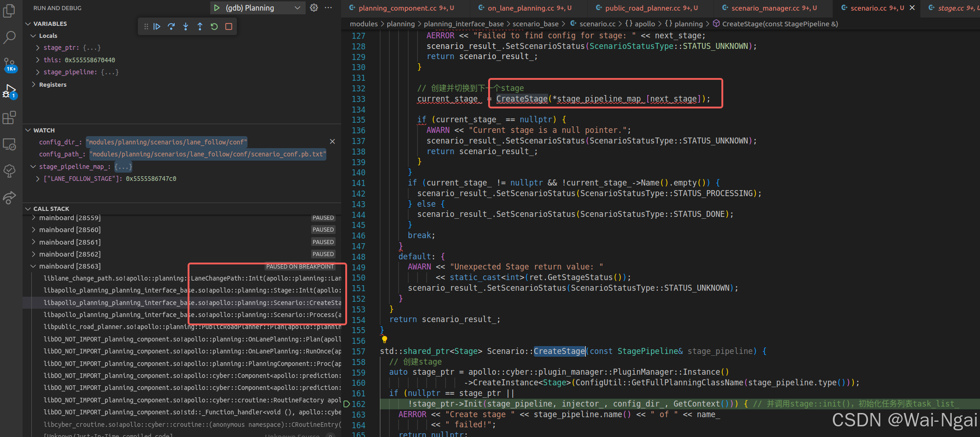Expand the stage_ptr_ variable in Locals
Viewport: 980px width, 437px height.
(x=37, y=47)
